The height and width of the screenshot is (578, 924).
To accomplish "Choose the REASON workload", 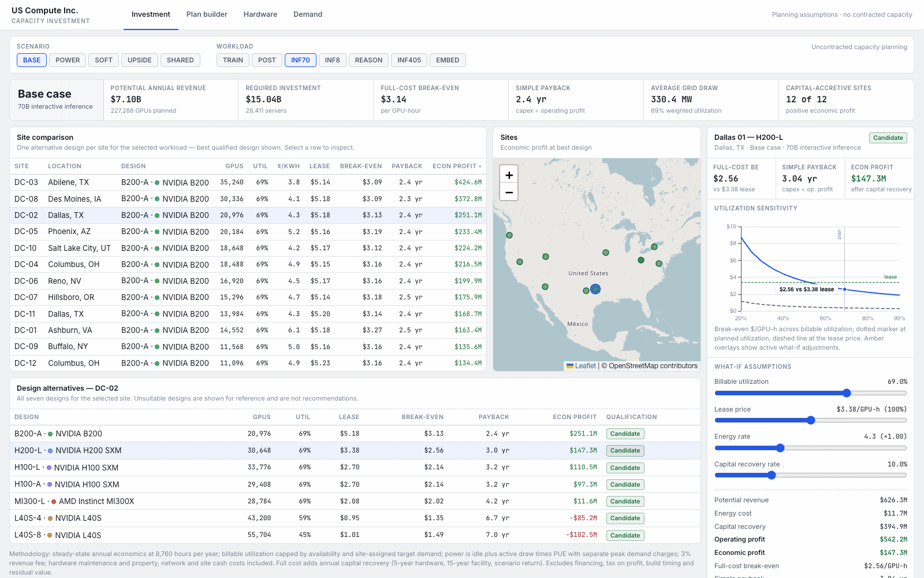I will tap(368, 60).
